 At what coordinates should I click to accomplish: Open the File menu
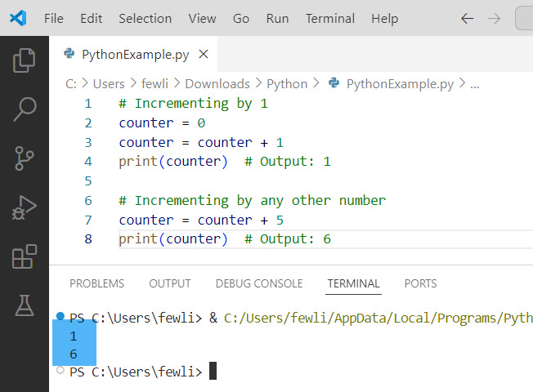[54, 18]
